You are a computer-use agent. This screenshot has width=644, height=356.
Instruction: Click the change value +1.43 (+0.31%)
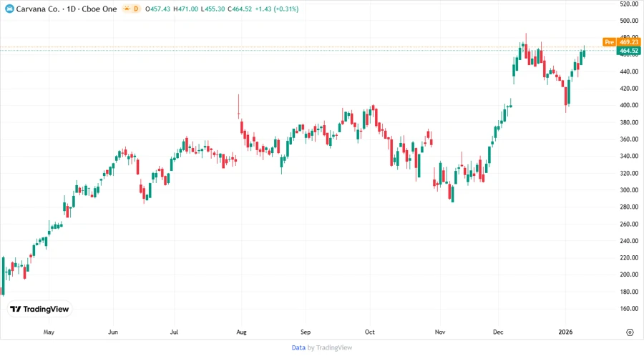click(277, 9)
